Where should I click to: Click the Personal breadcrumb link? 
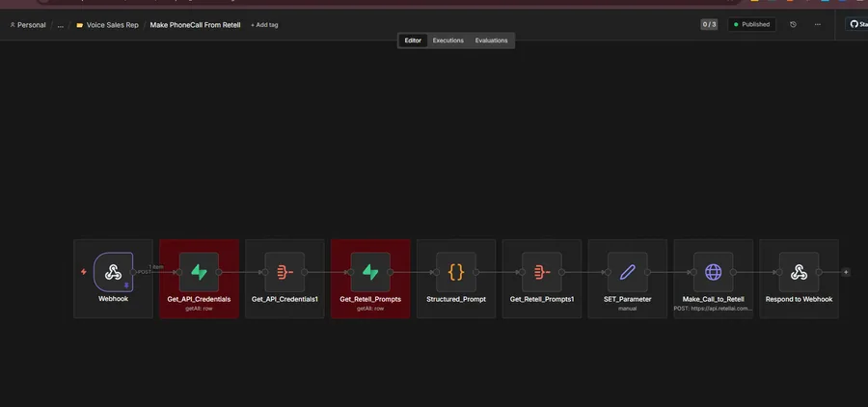pos(32,25)
